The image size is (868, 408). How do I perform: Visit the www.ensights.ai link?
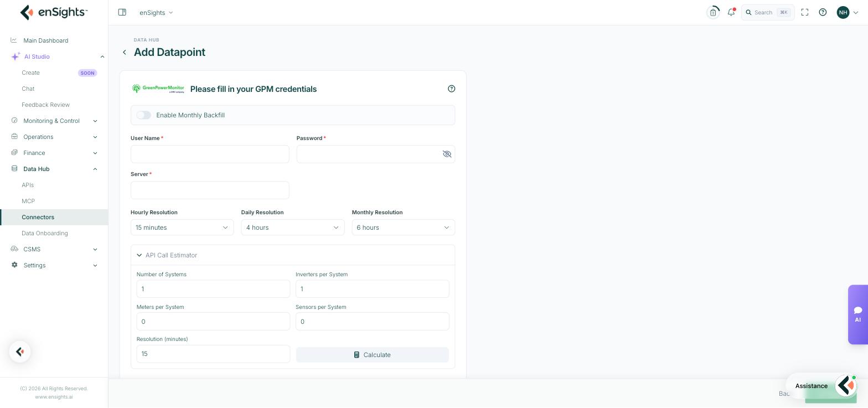[x=54, y=397]
